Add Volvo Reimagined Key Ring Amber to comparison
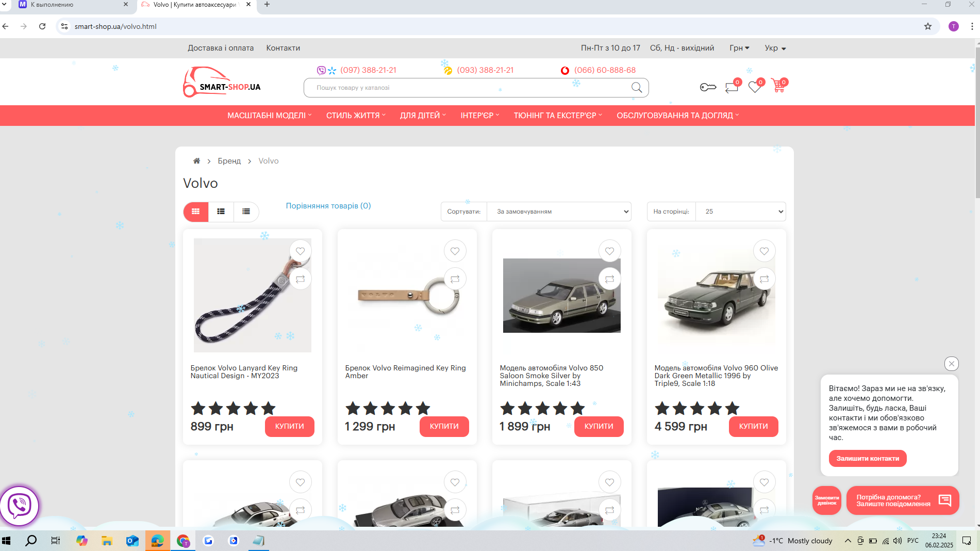Screen dimensions: 980x551 tap(455, 279)
